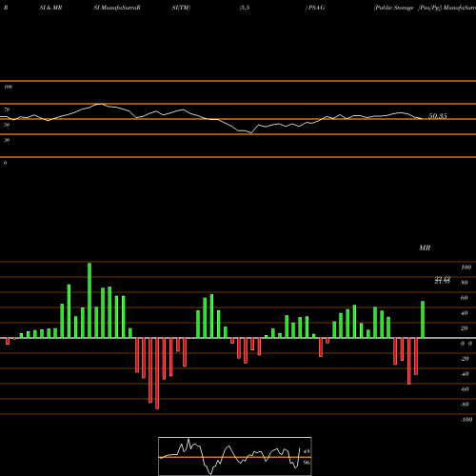Image resolution: width=476 pixels, height=476 pixels.
Task: Click the MR axis label -40
Action: (x=465, y=374)
